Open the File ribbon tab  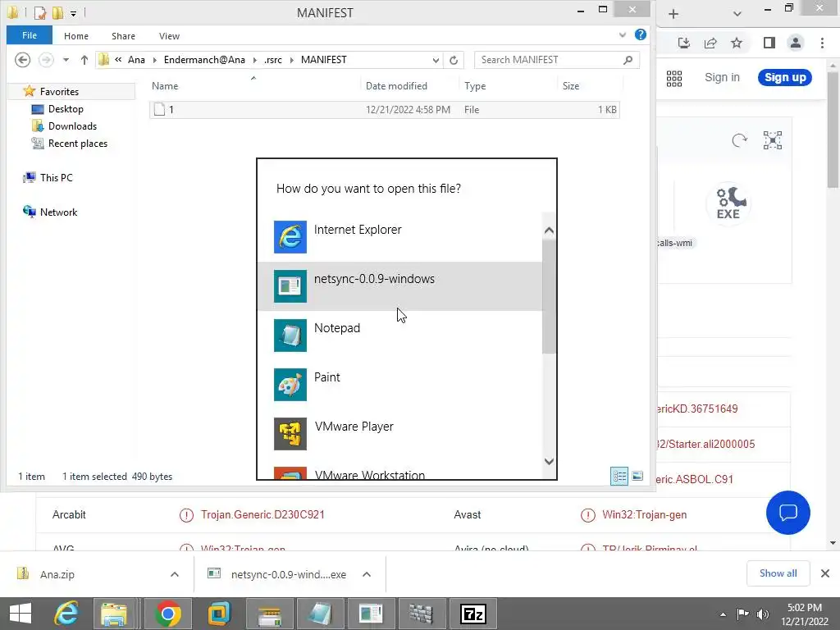(x=30, y=35)
